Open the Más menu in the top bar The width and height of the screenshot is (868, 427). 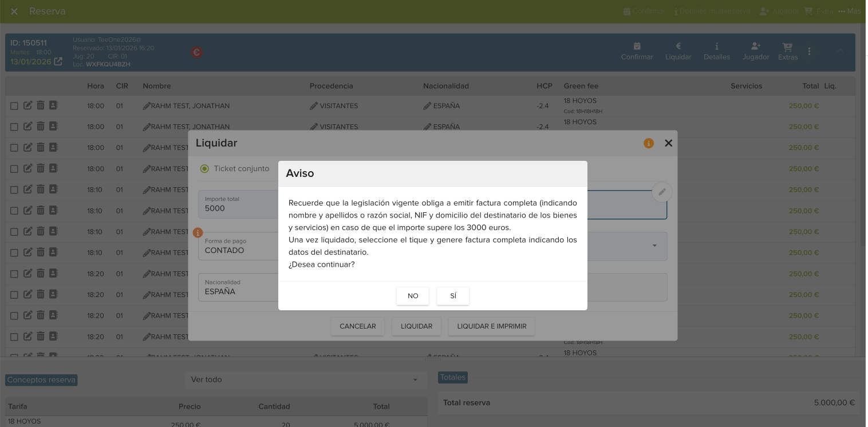click(x=849, y=11)
